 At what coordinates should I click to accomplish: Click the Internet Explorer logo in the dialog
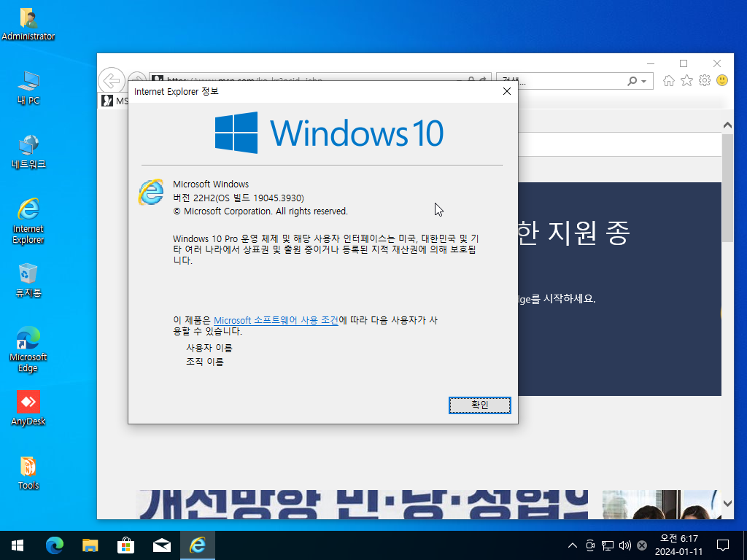[x=151, y=192]
